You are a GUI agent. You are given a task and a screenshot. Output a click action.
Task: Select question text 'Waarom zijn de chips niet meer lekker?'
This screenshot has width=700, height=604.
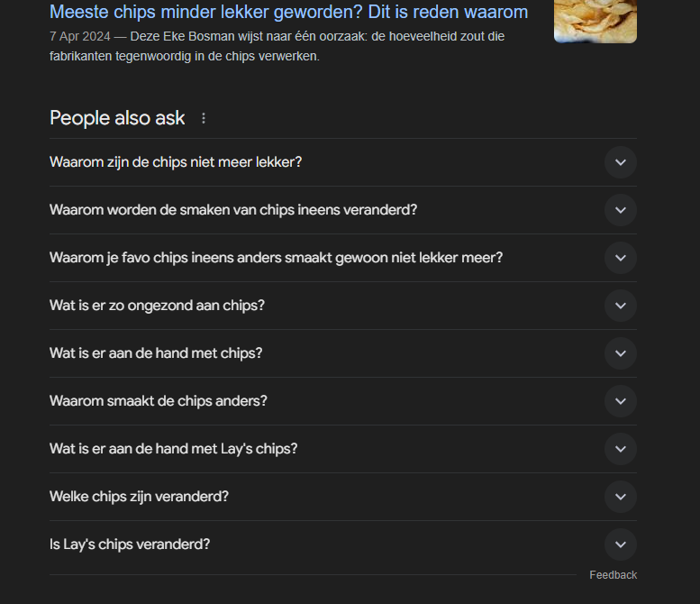(176, 162)
